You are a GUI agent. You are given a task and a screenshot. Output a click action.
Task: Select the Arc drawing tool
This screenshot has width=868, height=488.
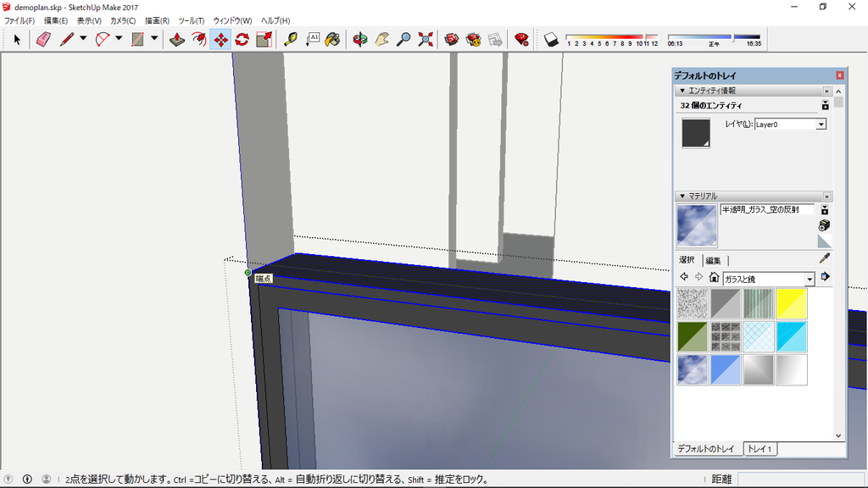(x=103, y=40)
